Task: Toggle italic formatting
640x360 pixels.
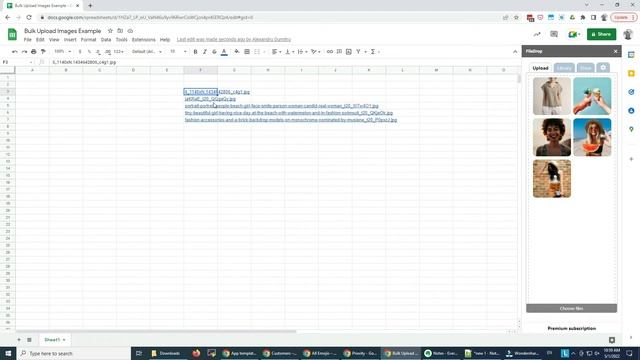Action: pyautogui.click(x=205, y=52)
